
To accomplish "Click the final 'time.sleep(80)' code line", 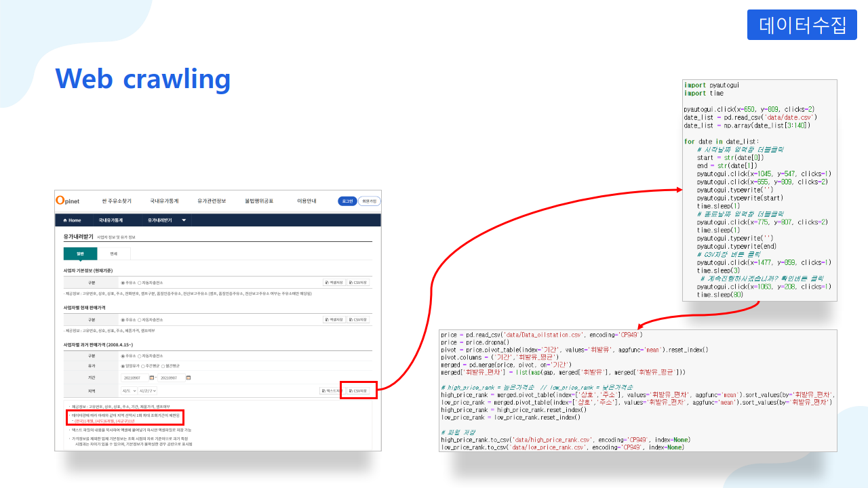I will pos(720,295).
